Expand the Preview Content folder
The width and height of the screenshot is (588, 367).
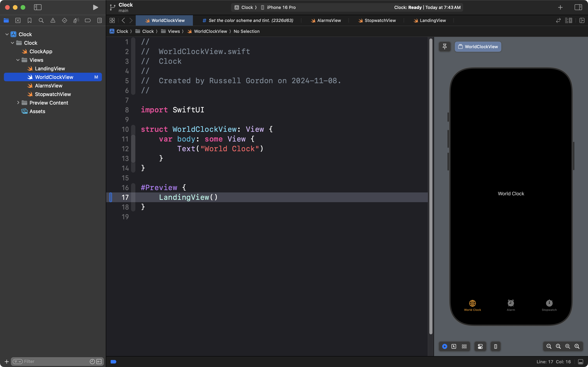[x=18, y=103]
